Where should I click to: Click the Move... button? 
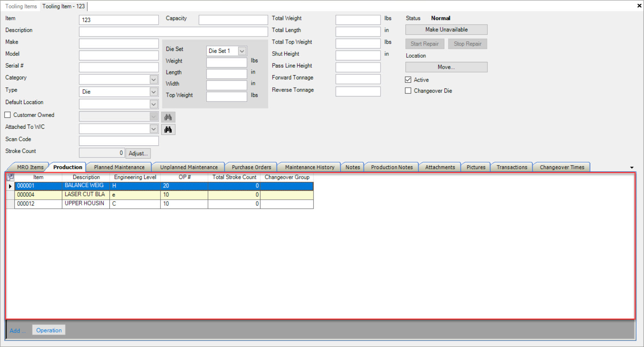[x=446, y=67]
